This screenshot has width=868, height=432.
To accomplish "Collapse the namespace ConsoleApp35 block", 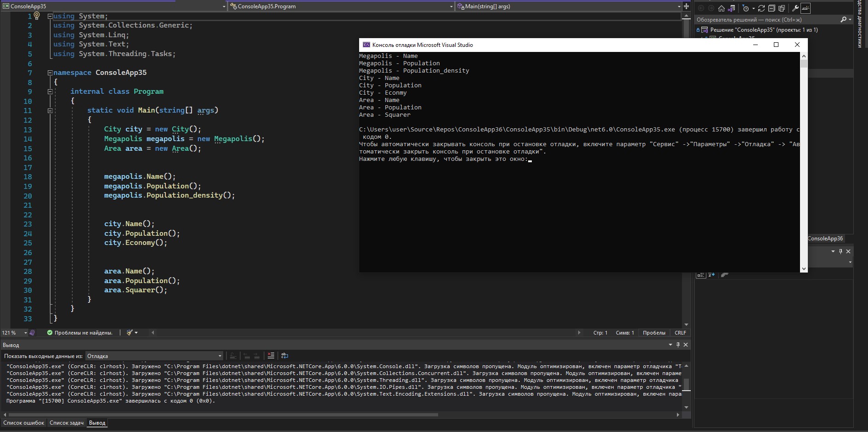I will point(50,73).
